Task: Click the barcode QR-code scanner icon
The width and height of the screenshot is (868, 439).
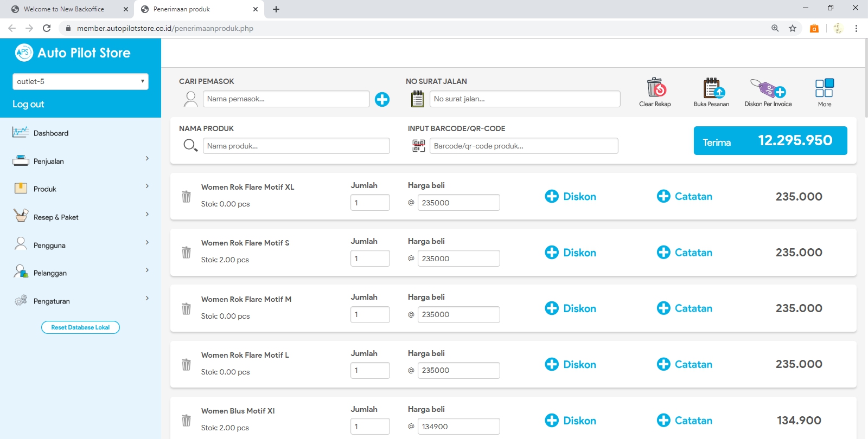Action: click(418, 146)
